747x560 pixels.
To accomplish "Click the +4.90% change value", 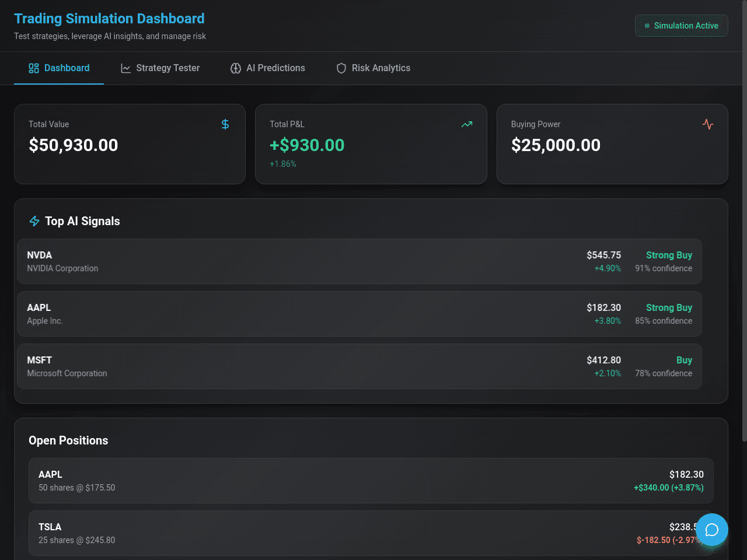I will pos(608,268).
